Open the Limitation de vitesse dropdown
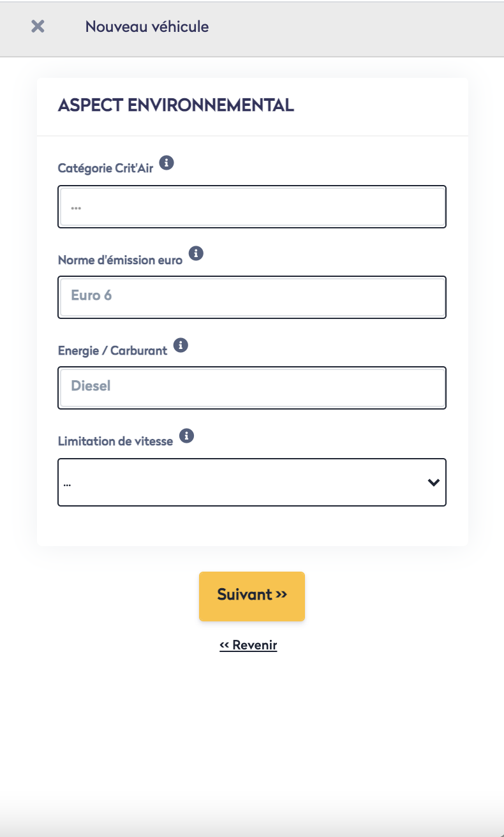Viewport: 504px width, 837px height. coord(242,482)
